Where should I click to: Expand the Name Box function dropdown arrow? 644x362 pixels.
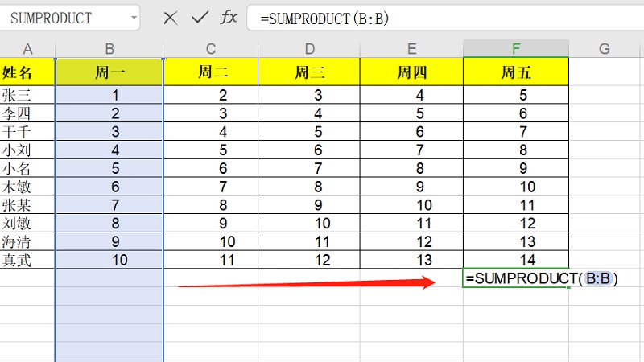point(127,18)
